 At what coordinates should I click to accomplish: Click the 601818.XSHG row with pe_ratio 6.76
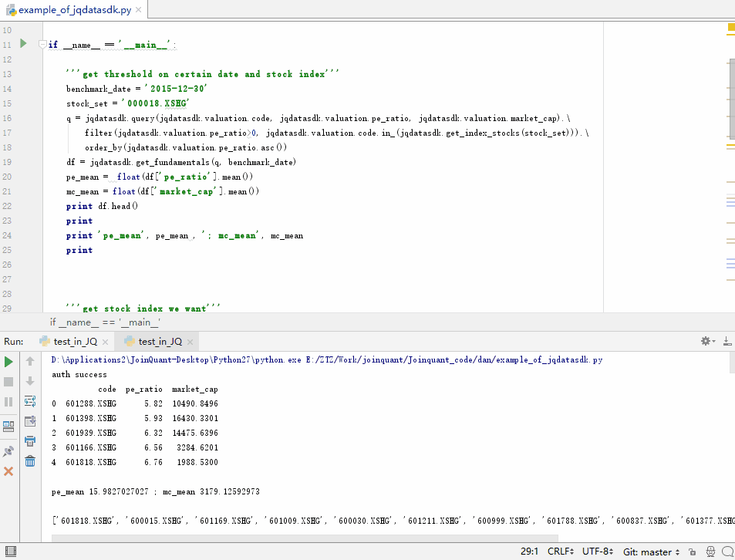[x=135, y=462]
